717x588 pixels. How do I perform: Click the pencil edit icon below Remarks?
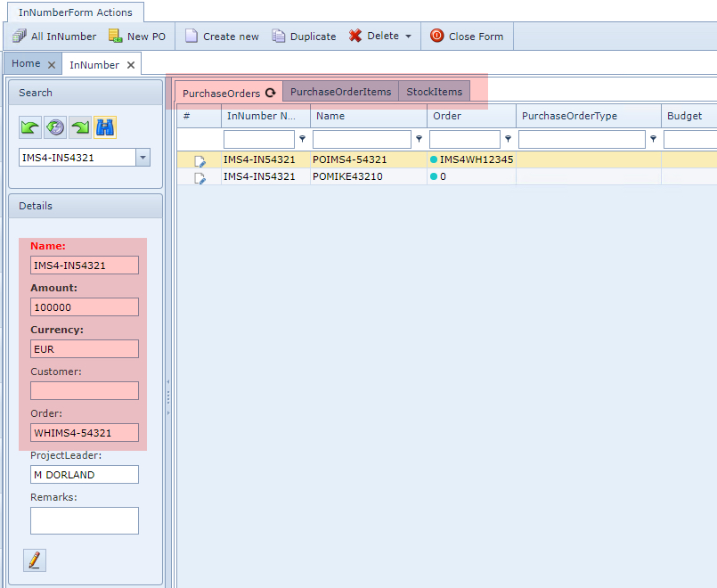[35, 560]
